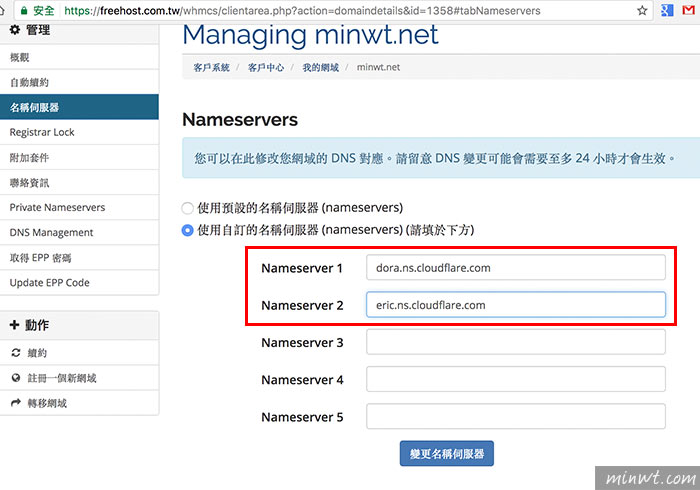The image size is (700, 490).
Task: Click the Managing minwt.net heading
Action: point(311,35)
